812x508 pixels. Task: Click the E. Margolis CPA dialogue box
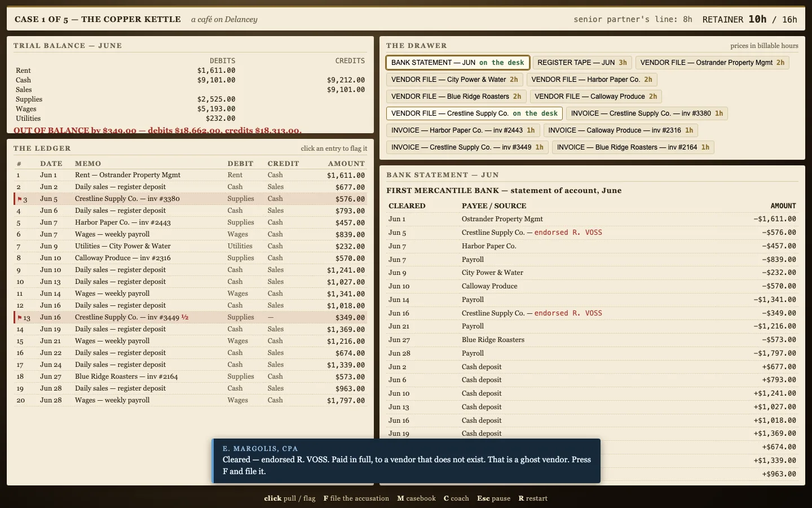406,461
